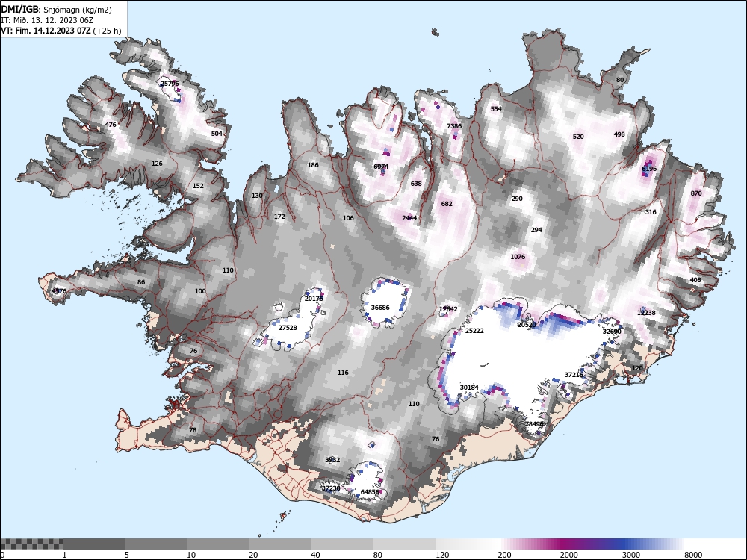The height and width of the screenshot is (560, 747).
Task: Click the map value 554
Action: (496, 109)
